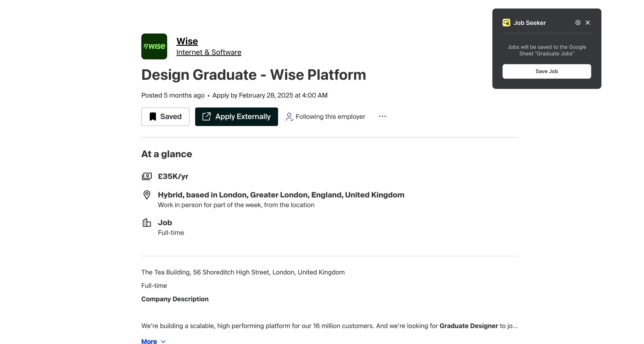Click the Full-time text under Job

point(171,233)
